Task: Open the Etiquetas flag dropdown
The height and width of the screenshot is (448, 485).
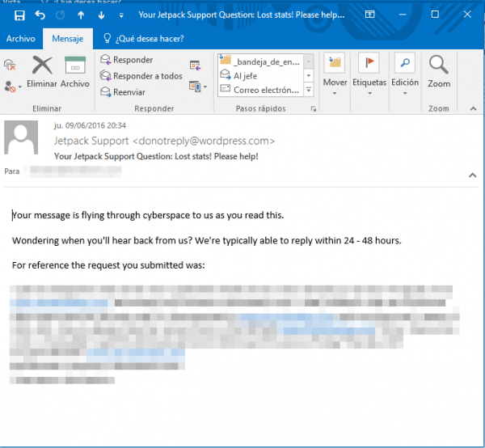Action: 369,74
